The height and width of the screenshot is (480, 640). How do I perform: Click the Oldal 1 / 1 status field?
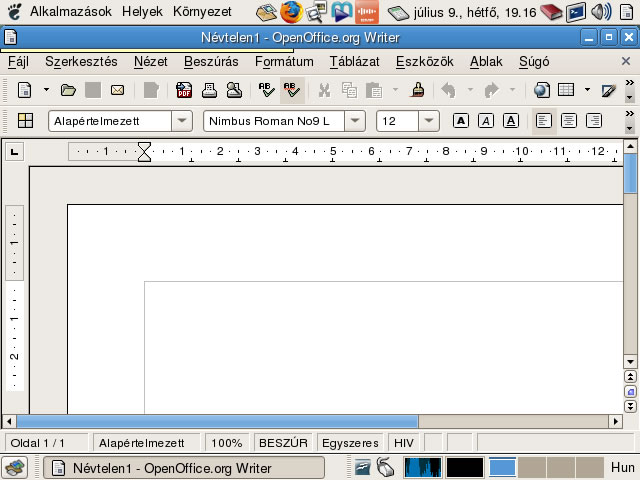click(x=46, y=443)
